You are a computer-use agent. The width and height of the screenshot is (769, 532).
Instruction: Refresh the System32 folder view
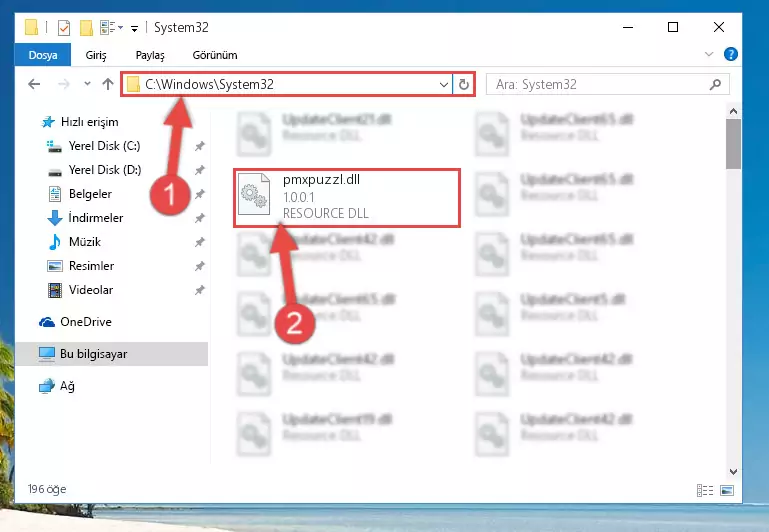point(463,85)
